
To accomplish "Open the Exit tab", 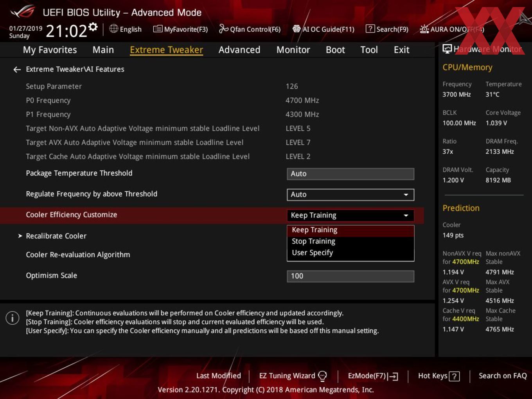I will [x=401, y=50].
